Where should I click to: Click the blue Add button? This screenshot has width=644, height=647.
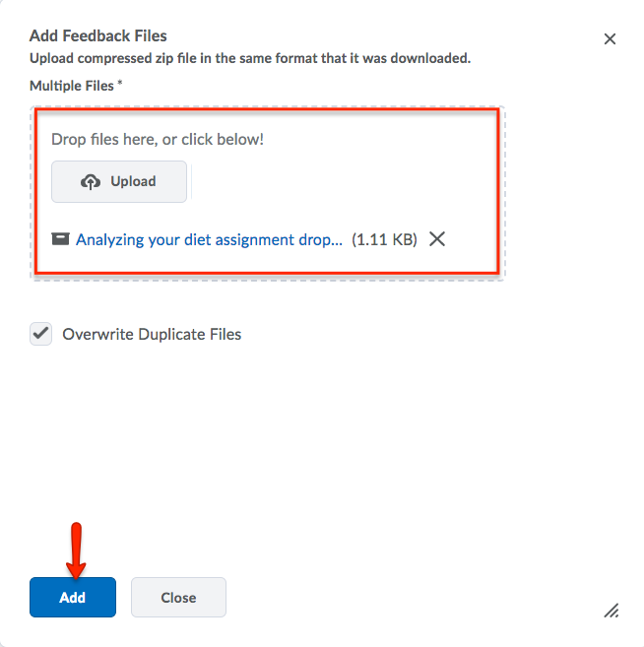pyautogui.click(x=73, y=597)
